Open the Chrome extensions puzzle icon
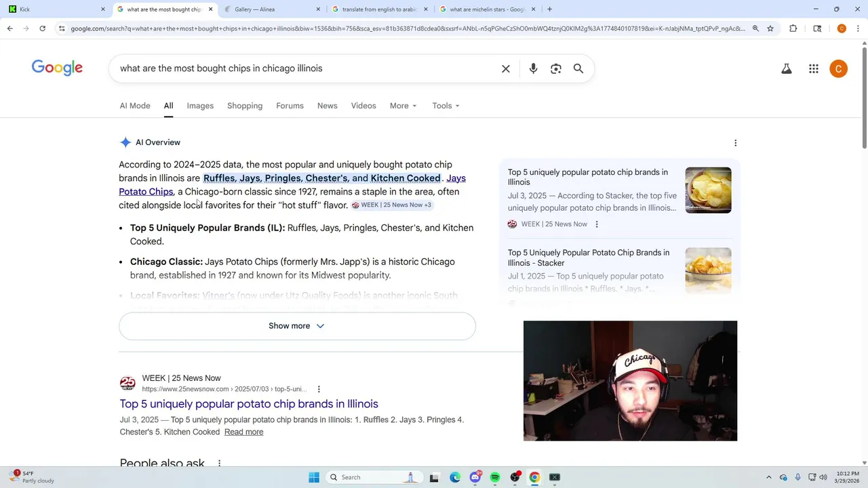The width and height of the screenshot is (868, 488). [x=793, y=28]
